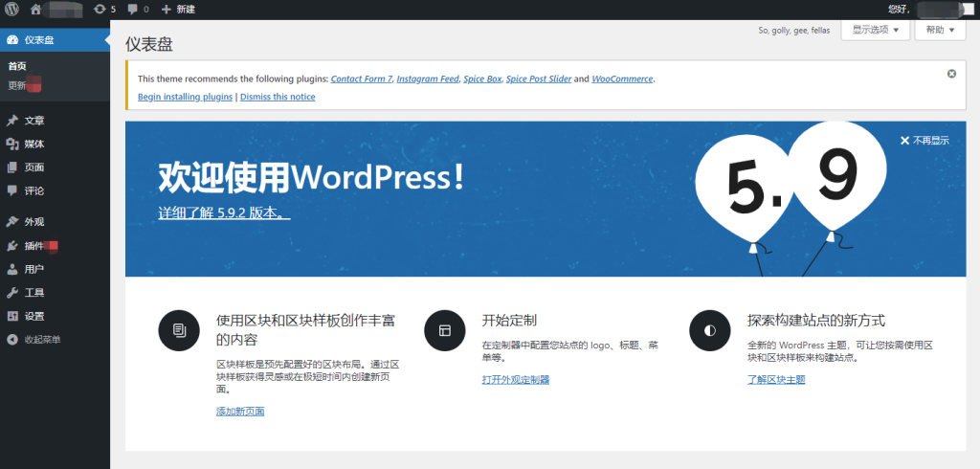Click the 了解区块主题 link
Viewport: 980px width, 469px height.
click(x=776, y=380)
